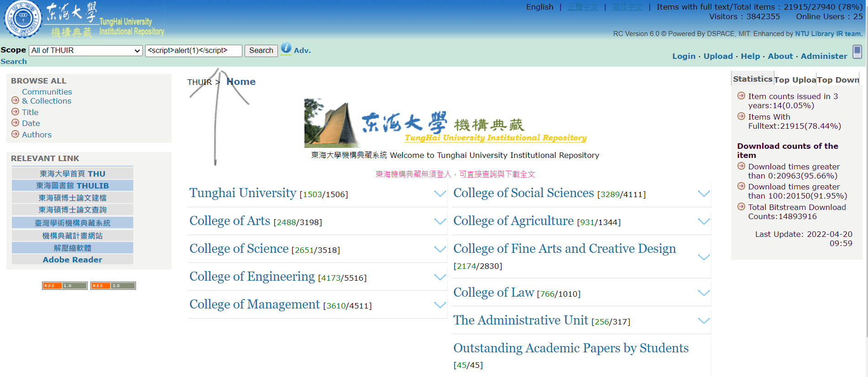Open the Adv. advanced search link
868x377 pixels.
(x=302, y=51)
